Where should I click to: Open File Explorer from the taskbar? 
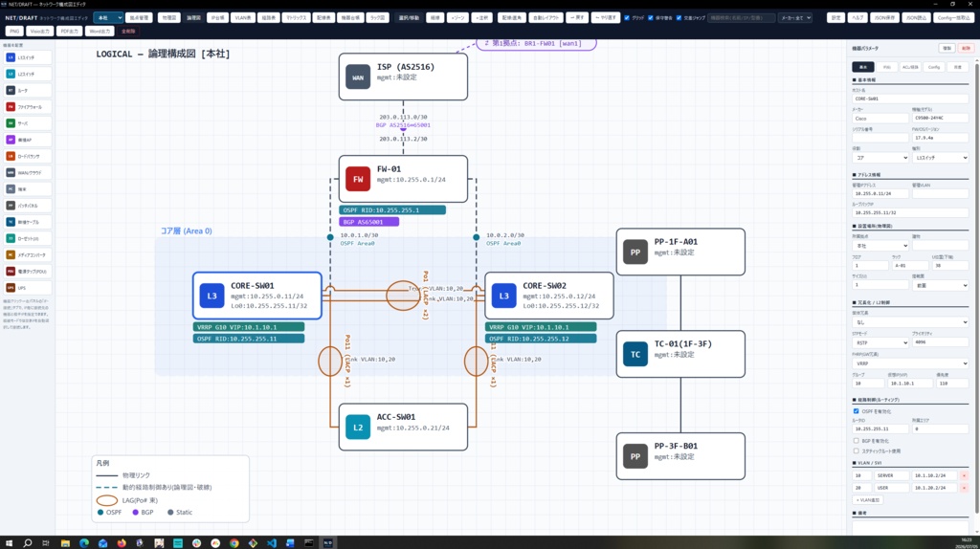tap(65, 542)
